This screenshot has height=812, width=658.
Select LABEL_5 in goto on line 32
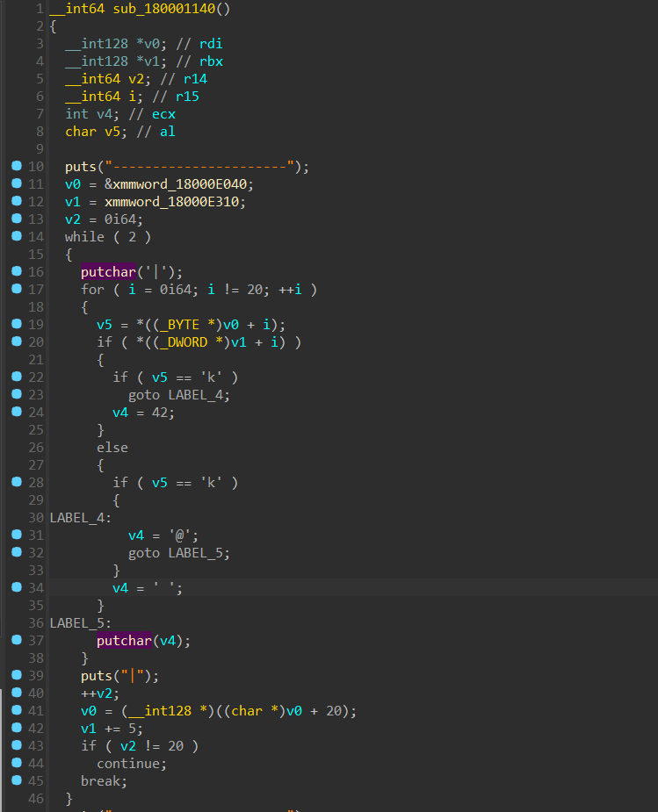pos(196,553)
